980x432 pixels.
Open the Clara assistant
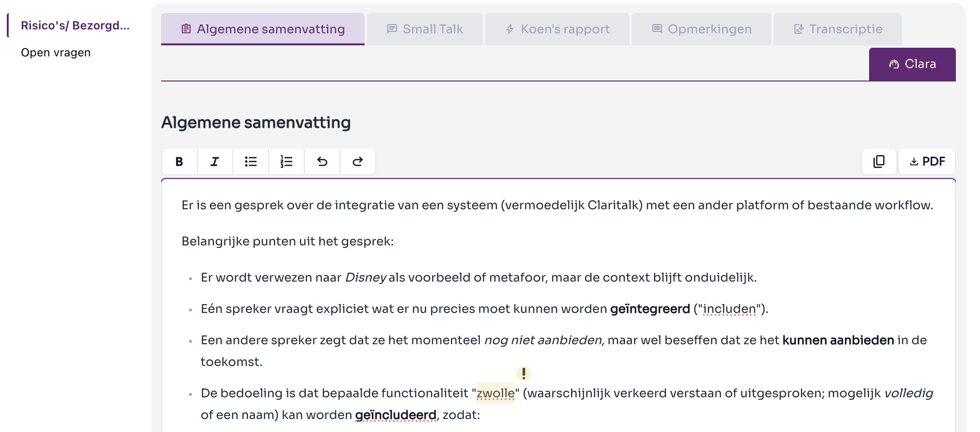(x=912, y=64)
